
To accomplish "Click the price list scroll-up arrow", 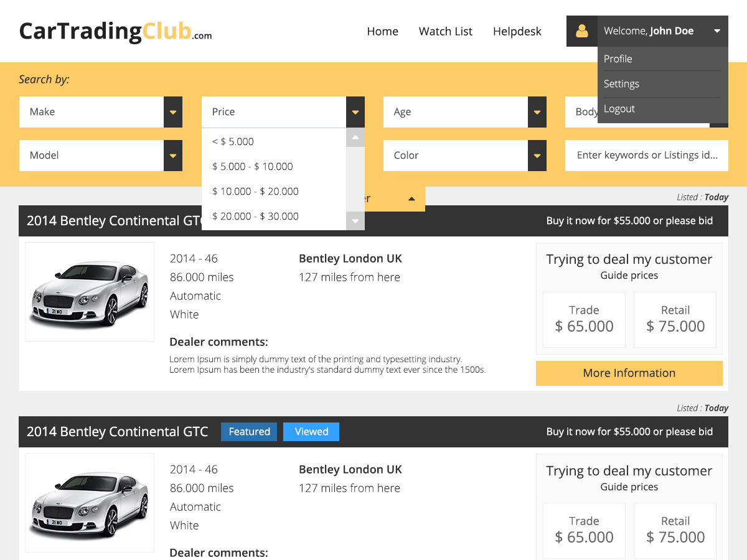I will pyautogui.click(x=355, y=138).
